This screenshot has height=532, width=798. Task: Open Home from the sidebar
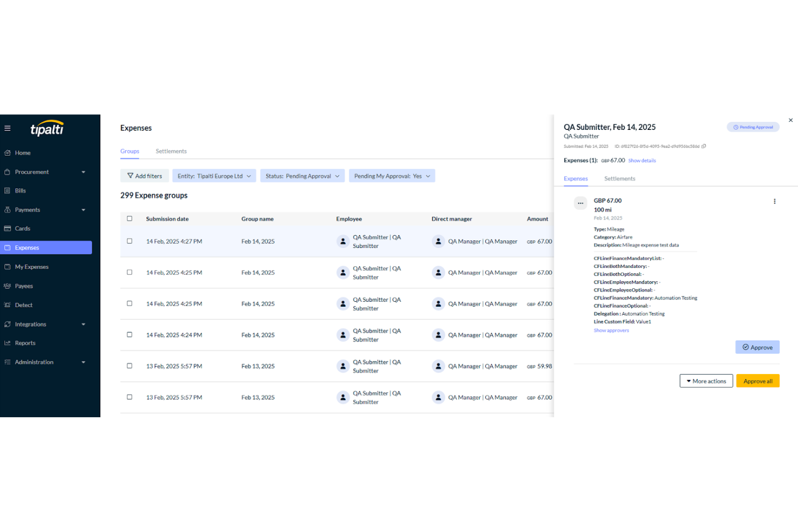coord(23,153)
